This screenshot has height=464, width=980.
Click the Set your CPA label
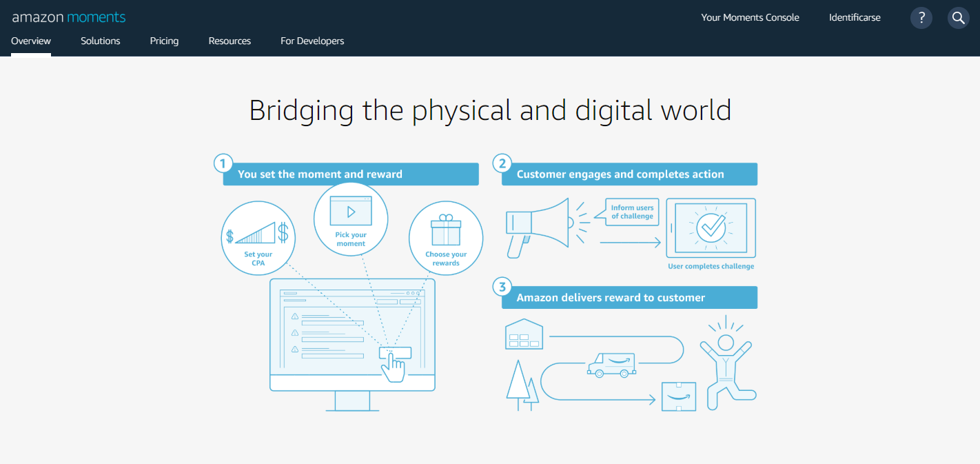click(x=258, y=259)
